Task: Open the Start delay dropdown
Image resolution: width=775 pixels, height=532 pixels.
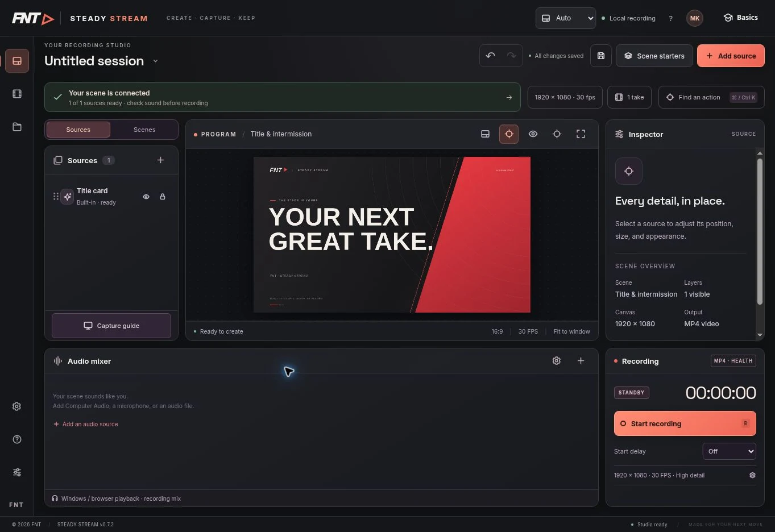Action: point(730,451)
